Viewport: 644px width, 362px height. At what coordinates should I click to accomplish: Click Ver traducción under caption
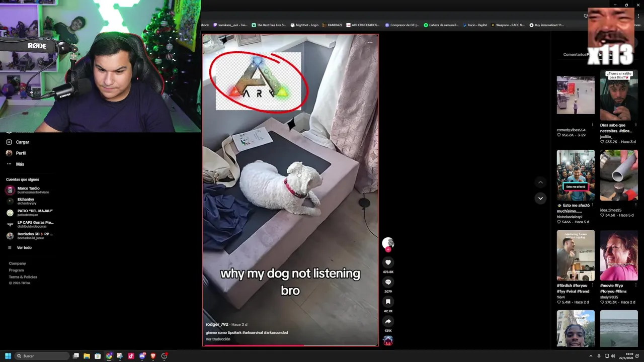218,339
